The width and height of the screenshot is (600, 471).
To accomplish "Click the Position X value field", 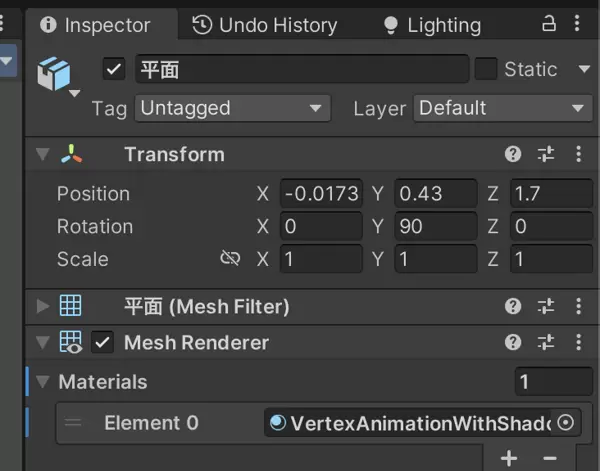I will pos(321,194).
